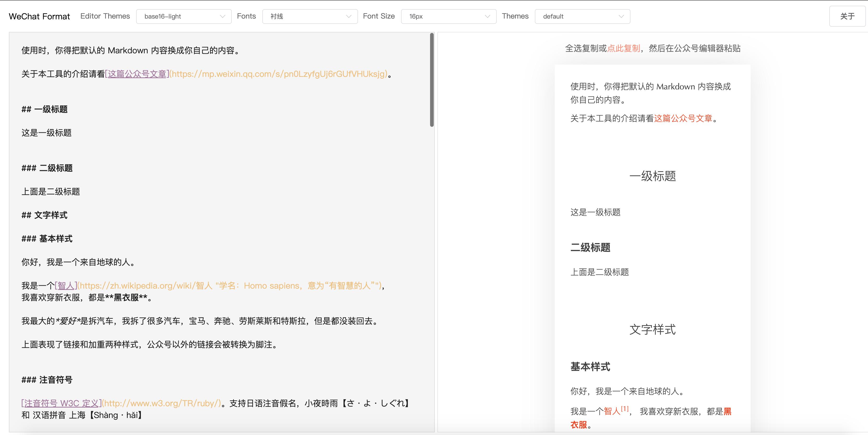The height and width of the screenshot is (435, 868).
Task: Click the WeChat Format title text
Action: (x=39, y=16)
